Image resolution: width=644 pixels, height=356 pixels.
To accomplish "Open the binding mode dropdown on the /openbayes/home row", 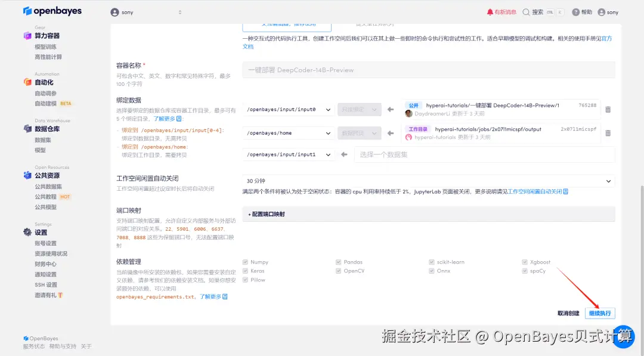I will point(360,133).
